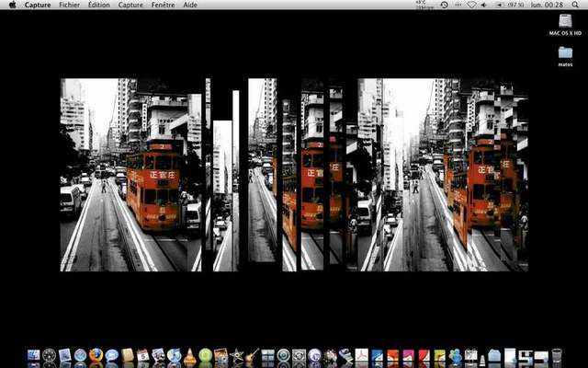Launch Adobe Acrobat icon in the dock
588x368 pixels.
361,355
